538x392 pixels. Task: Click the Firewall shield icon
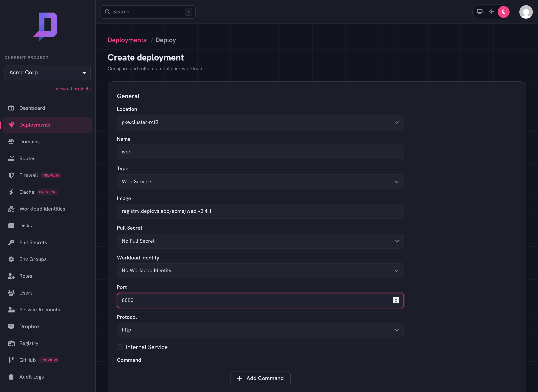(11, 175)
